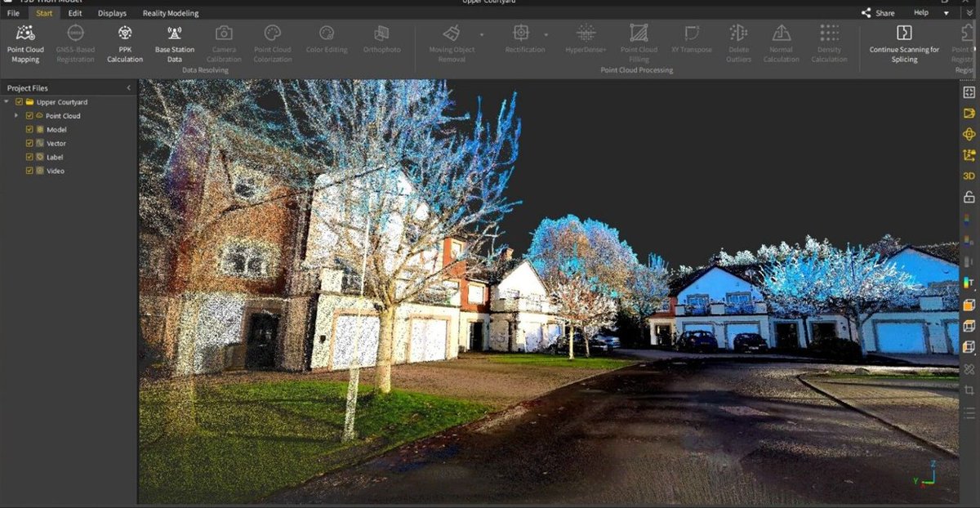Select the Moving Object Removal tool

pos(452,43)
